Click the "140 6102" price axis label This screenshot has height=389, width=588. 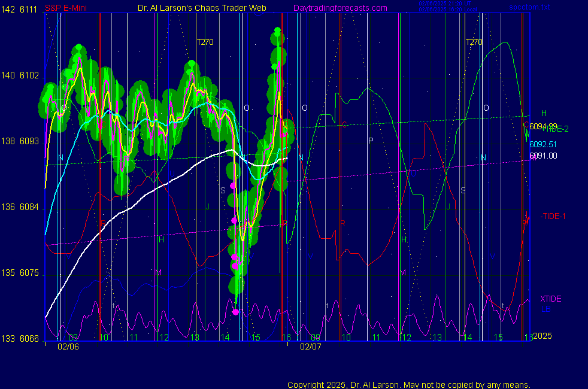20,75
